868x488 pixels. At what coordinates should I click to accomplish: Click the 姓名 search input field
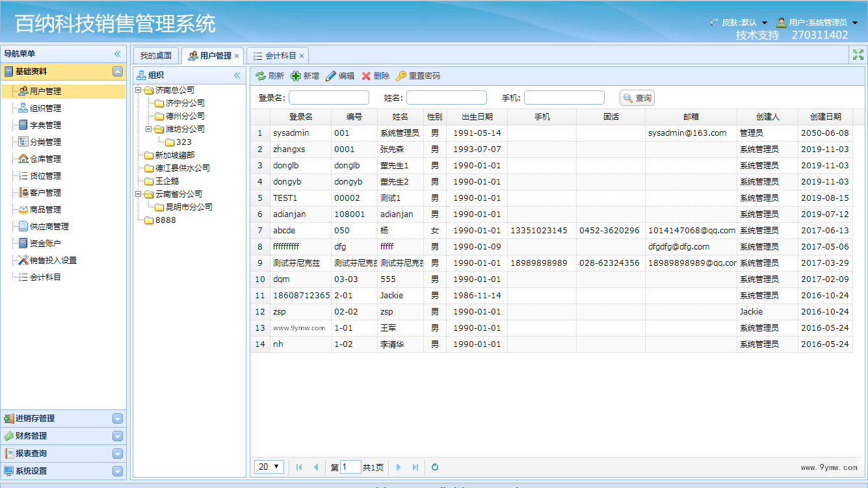tap(447, 97)
